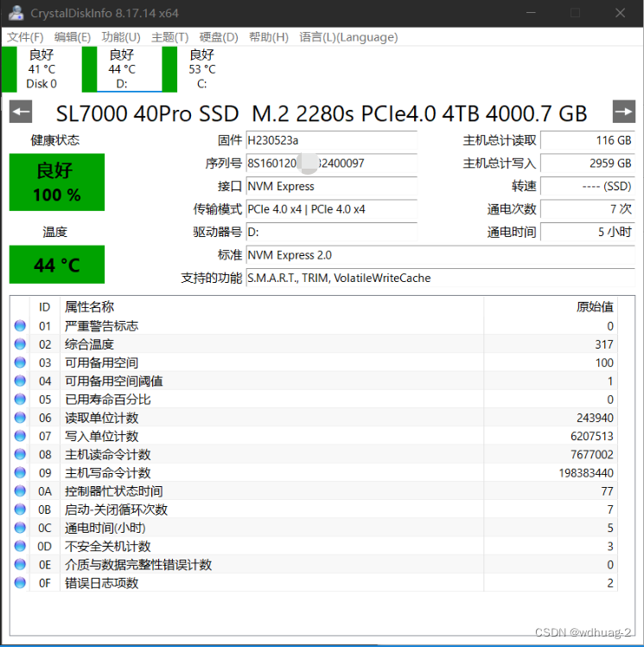The height and width of the screenshot is (647, 644).
Task: Click status orb for attribute 04 可用备用空间阈值
Action: click(x=20, y=381)
